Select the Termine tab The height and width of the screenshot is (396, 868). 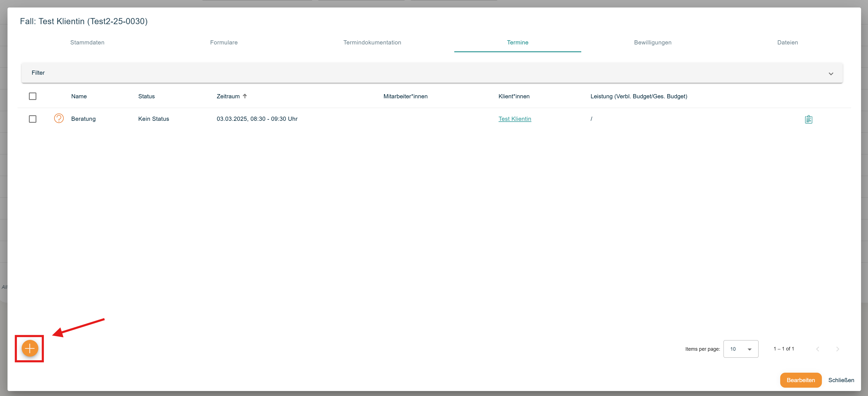coord(518,42)
